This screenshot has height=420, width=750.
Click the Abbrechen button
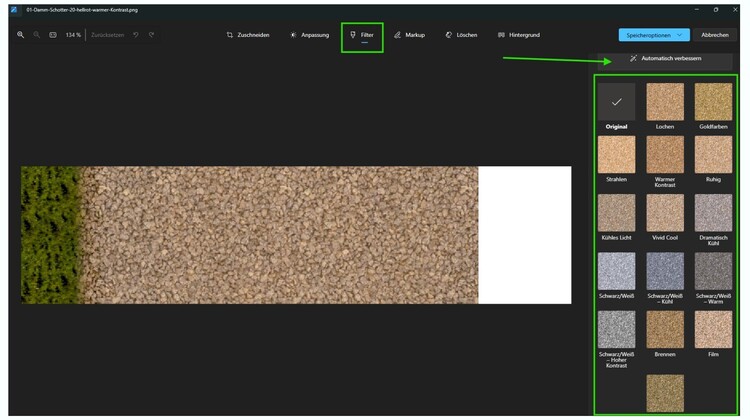click(x=714, y=35)
